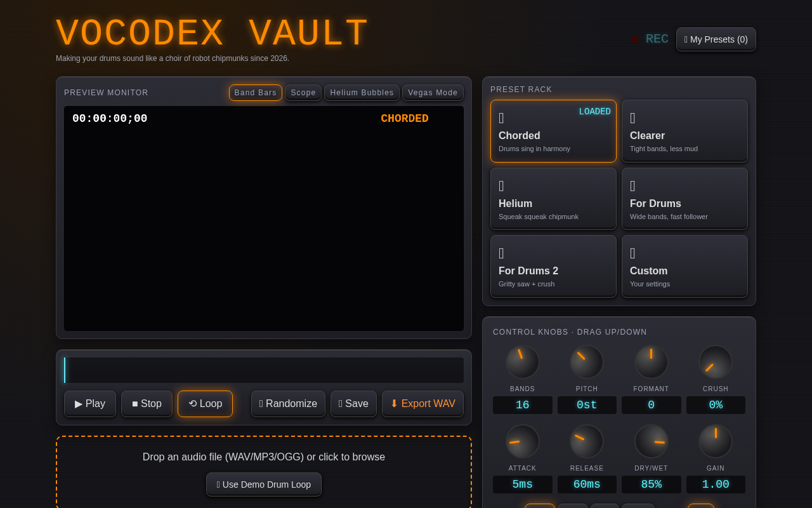The height and width of the screenshot is (508, 812).
Task: Switch monitor to Vegas Mode view
Action: pos(433,93)
